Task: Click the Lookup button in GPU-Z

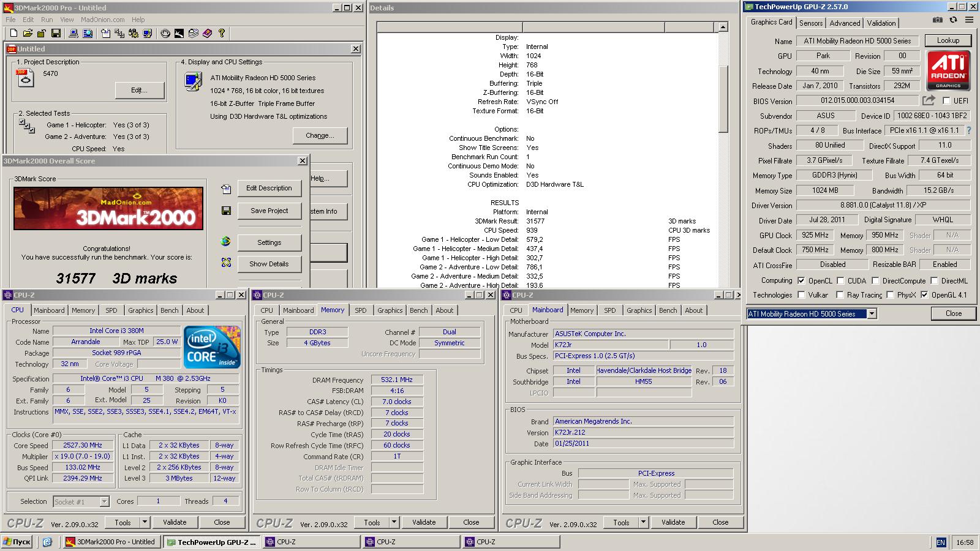Action: point(948,40)
